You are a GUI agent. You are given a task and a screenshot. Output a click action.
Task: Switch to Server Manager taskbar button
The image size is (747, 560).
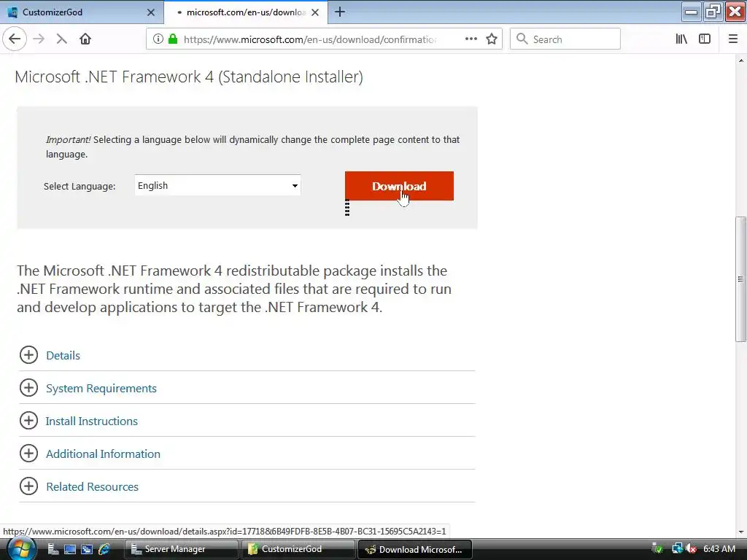[x=182, y=549]
